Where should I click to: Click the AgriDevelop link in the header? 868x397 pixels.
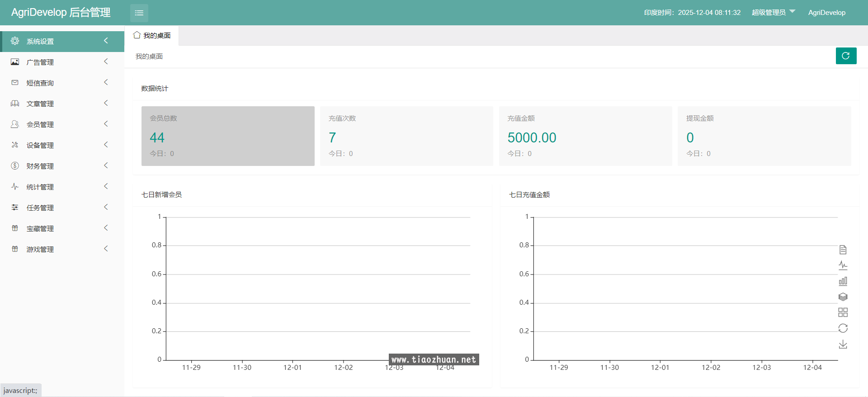(x=826, y=13)
